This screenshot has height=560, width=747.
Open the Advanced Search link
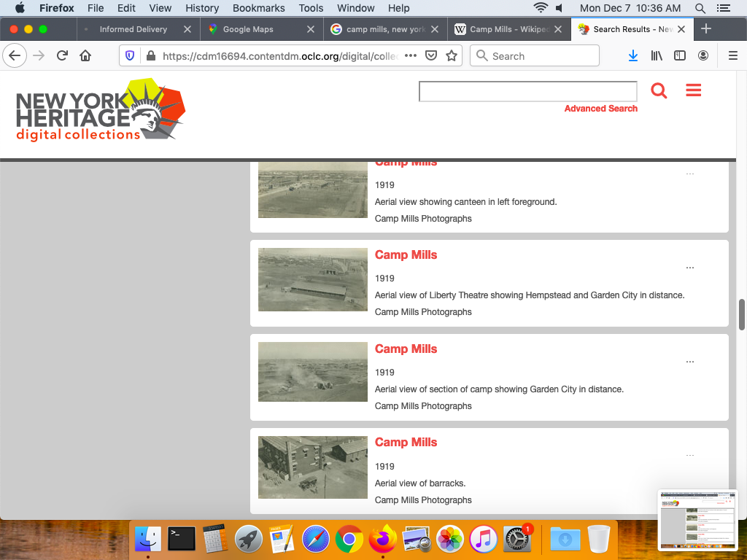(600, 109)
